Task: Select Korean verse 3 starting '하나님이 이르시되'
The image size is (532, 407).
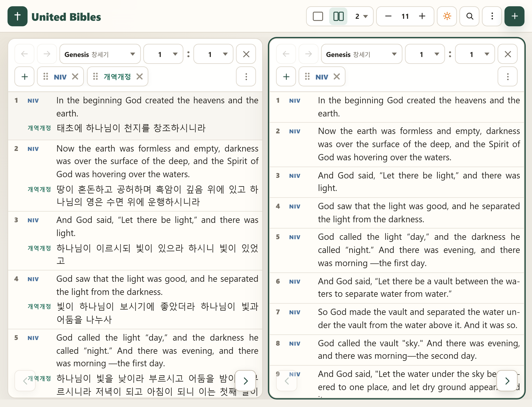Action: [157, 254]
